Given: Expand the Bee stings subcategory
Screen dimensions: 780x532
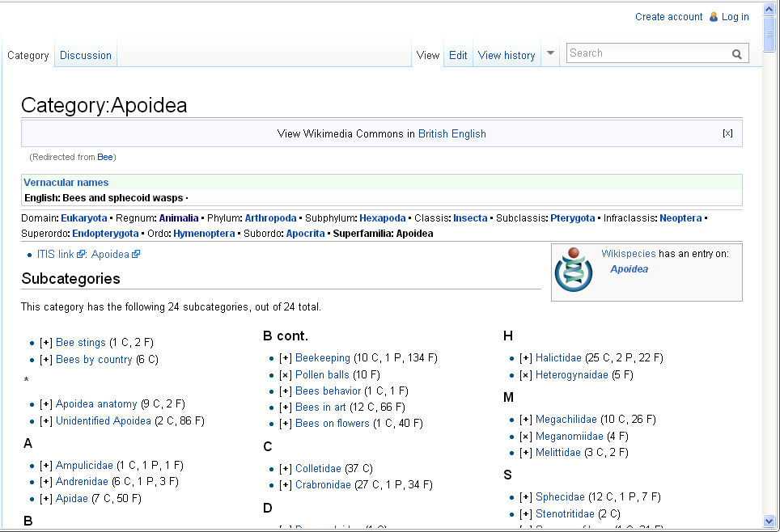Looking at the screenshot, I should click(x=46, y=343).
